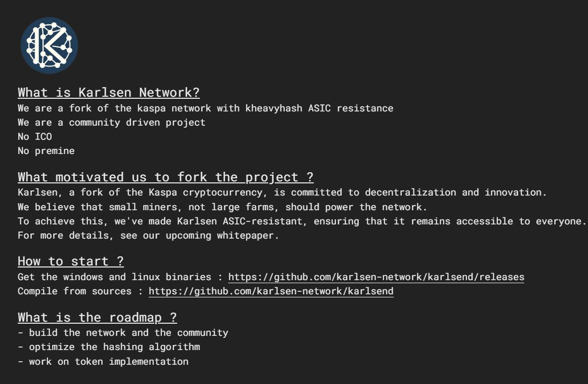Click the "No ICO" line
The width and height of the screenshot is (588, 384).
click(35, 137)
